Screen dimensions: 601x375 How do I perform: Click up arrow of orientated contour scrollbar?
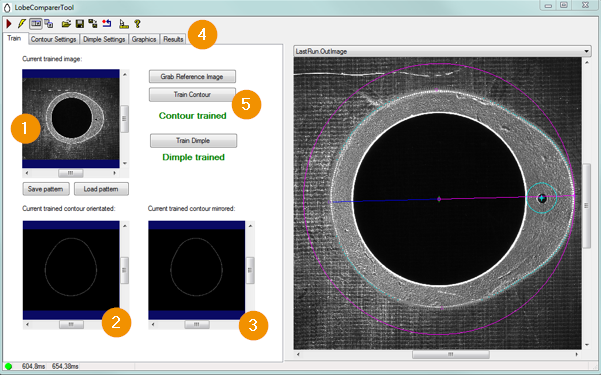(125, 226)
